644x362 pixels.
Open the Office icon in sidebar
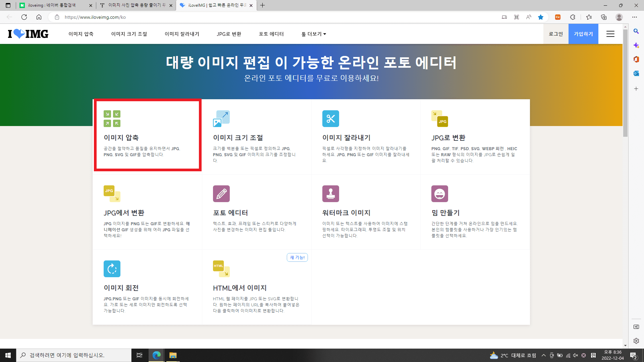[x=636, y=59]
